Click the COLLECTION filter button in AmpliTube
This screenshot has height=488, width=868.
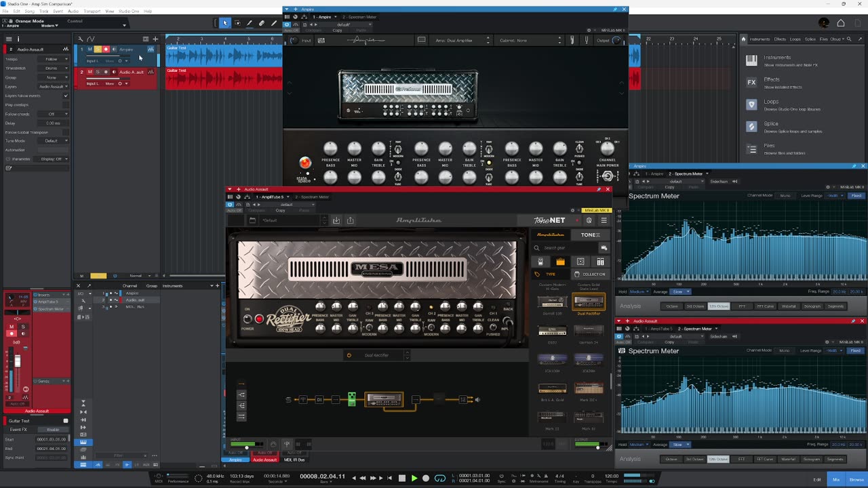[x=590, y=274]
